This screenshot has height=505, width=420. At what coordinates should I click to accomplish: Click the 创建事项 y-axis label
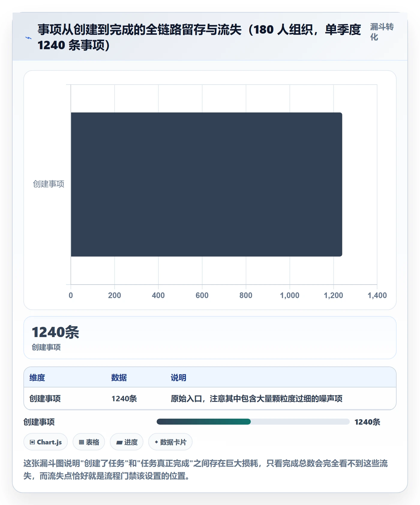49,184
